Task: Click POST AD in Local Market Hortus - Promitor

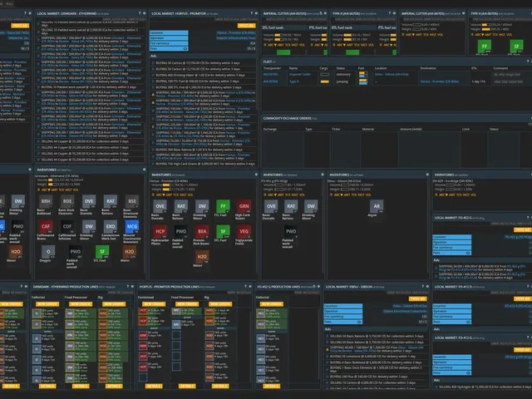Action: click(246, 26)
